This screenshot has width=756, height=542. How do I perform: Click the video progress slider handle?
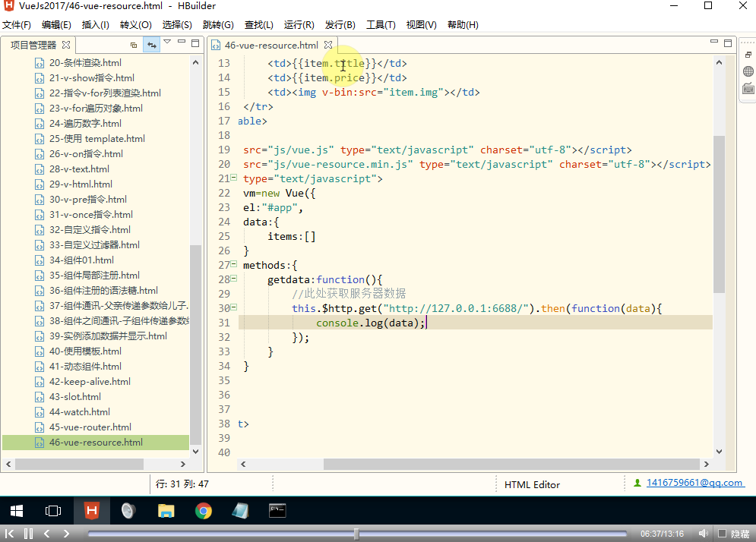[x=356, y=534]
